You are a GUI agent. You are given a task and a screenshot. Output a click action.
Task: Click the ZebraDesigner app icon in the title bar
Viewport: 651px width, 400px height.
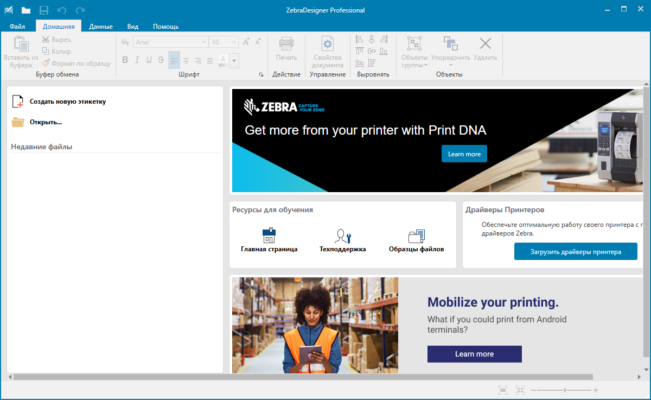click(8, 10)
